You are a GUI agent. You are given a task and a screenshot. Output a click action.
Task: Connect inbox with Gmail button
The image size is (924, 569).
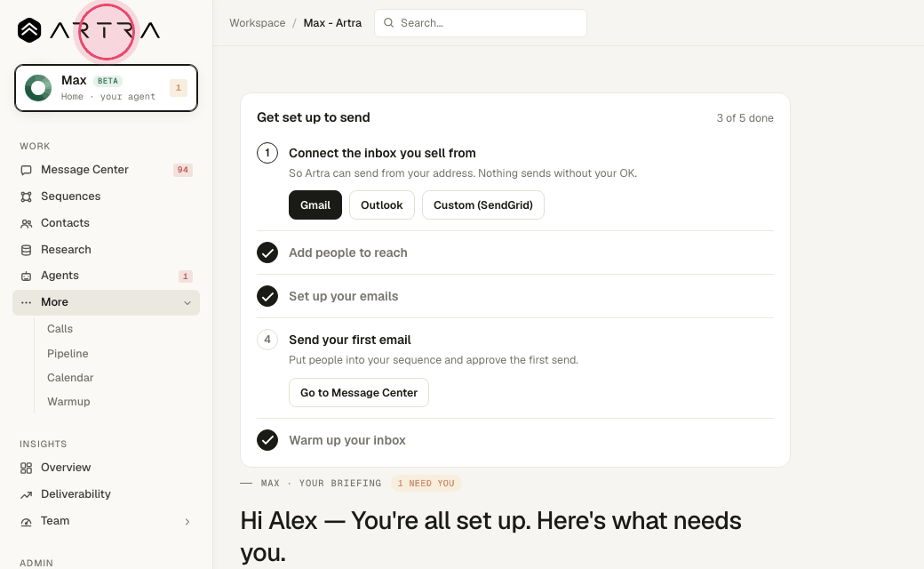[315, 205]
